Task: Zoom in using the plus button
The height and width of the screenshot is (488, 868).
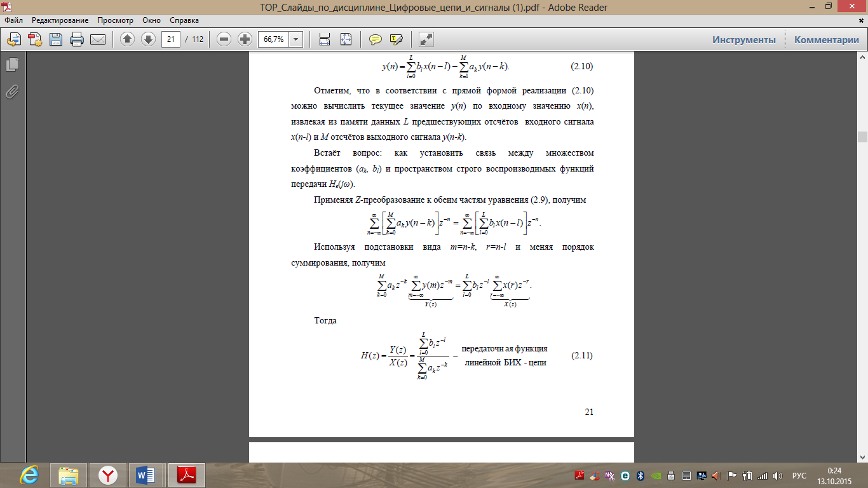Action: [x=245, y=39]
